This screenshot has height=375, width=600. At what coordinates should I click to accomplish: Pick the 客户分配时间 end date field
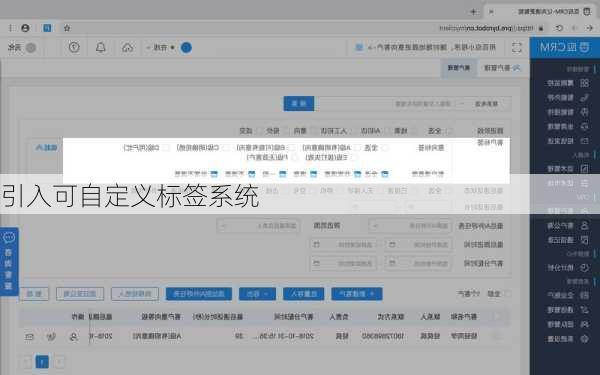(343, 263)
